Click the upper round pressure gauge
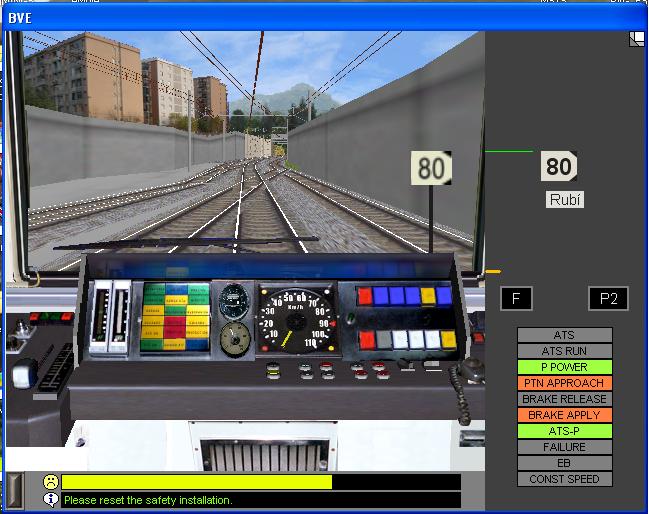The image size is (649, 514). [234, 300]
